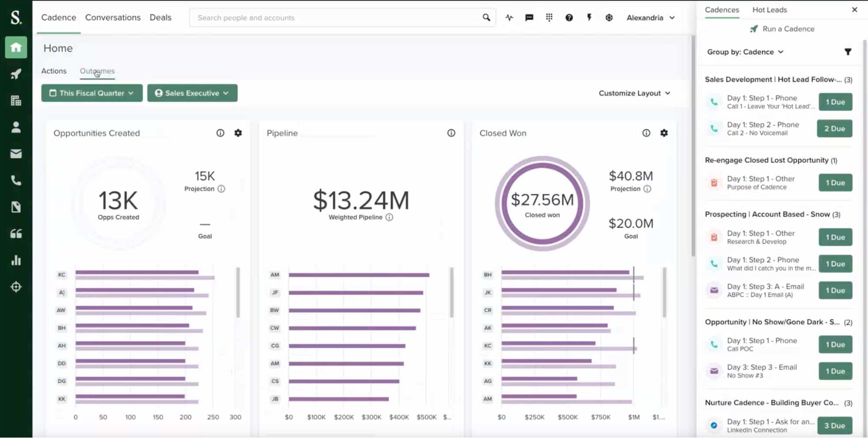Screen dimensions: 868x438
Task: Expand the This Fiscal Quarter dropdown
Action: [92, 93]
